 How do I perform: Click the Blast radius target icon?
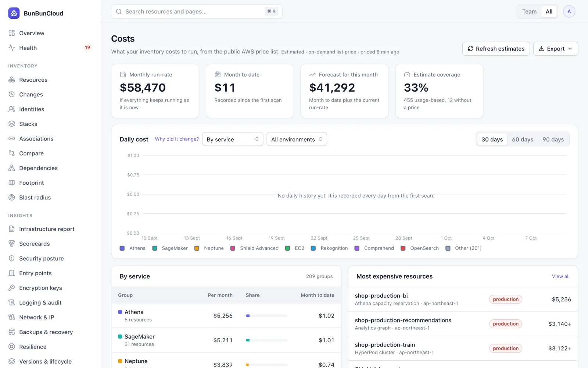pos(12,198)
